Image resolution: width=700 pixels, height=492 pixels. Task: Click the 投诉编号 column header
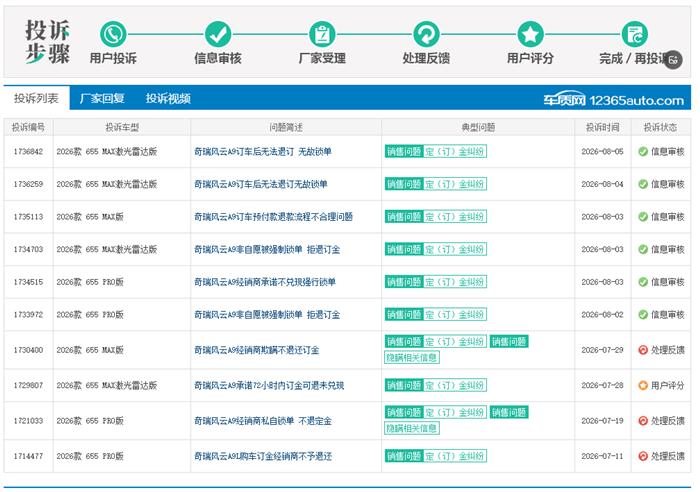pyautogui.click(x=29, y=127)
